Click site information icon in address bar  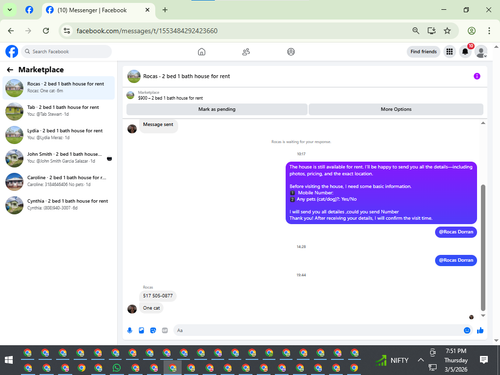tap(67, 31)
